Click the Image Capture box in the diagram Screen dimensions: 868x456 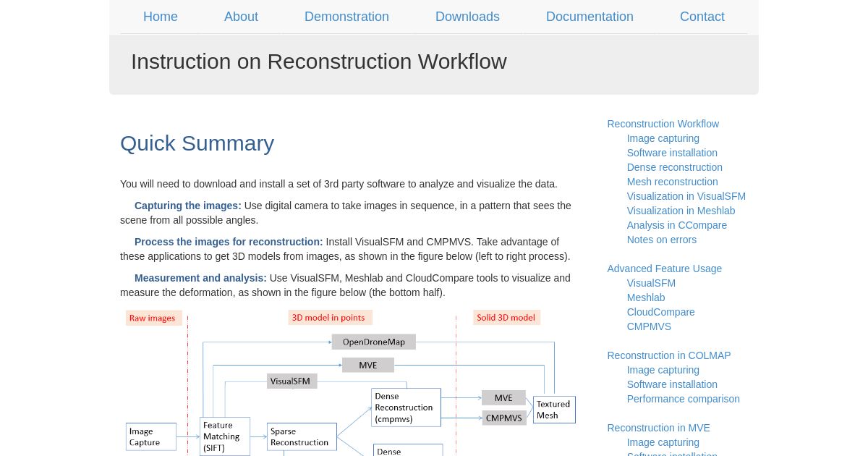pos(151,436)
